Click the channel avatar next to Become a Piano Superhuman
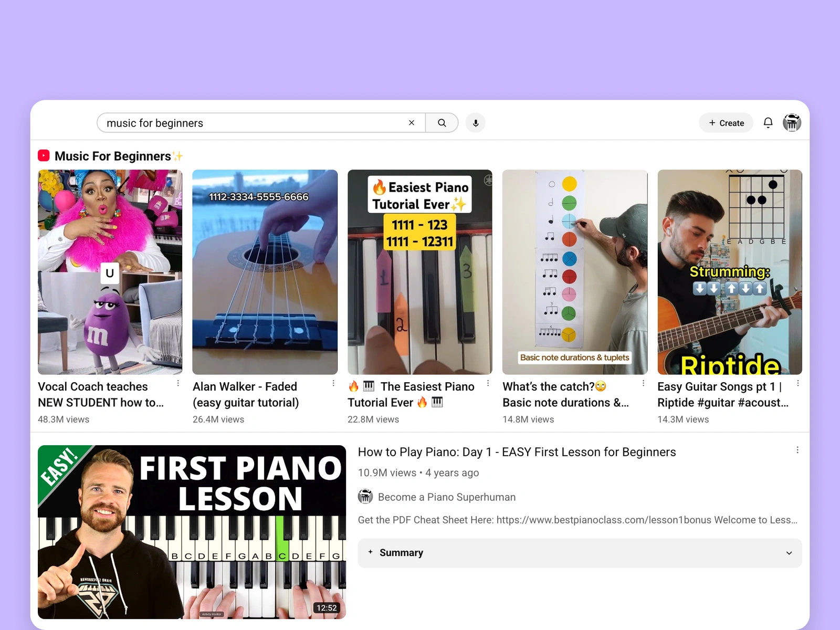 [365, 497]
